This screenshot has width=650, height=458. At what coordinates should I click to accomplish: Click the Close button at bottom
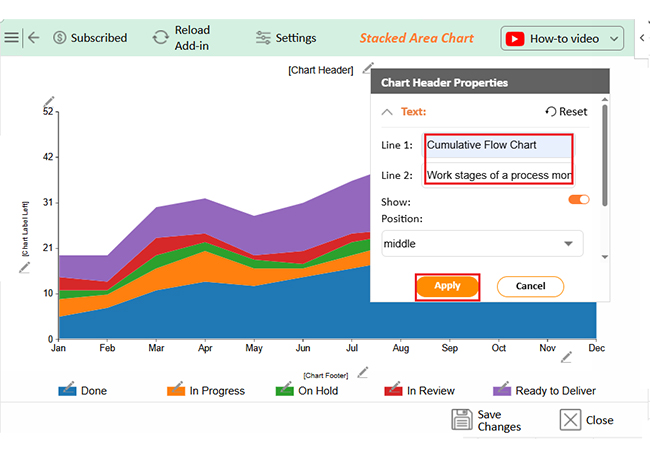coord(586,420)
